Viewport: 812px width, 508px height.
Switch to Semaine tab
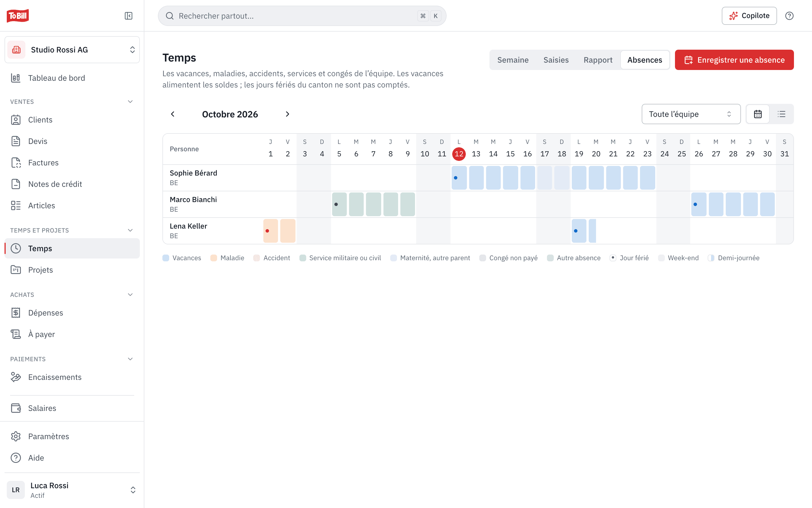point(513,60)
